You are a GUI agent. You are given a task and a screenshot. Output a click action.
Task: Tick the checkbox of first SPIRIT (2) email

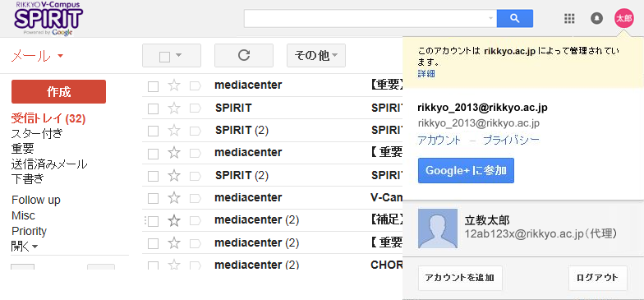click(x=153, y=132)
